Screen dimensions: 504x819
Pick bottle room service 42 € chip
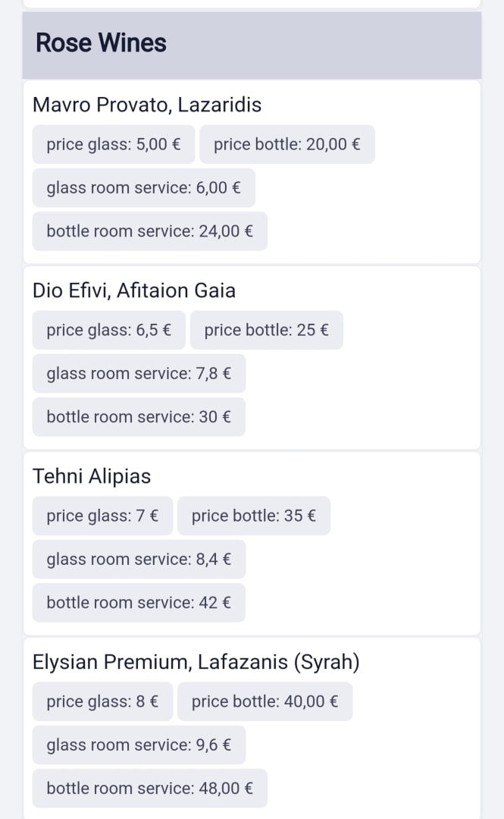click(139, 602)
